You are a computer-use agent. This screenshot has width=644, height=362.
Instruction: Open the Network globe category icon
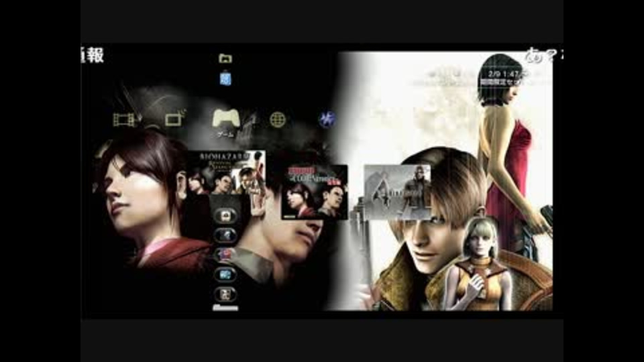278,119
